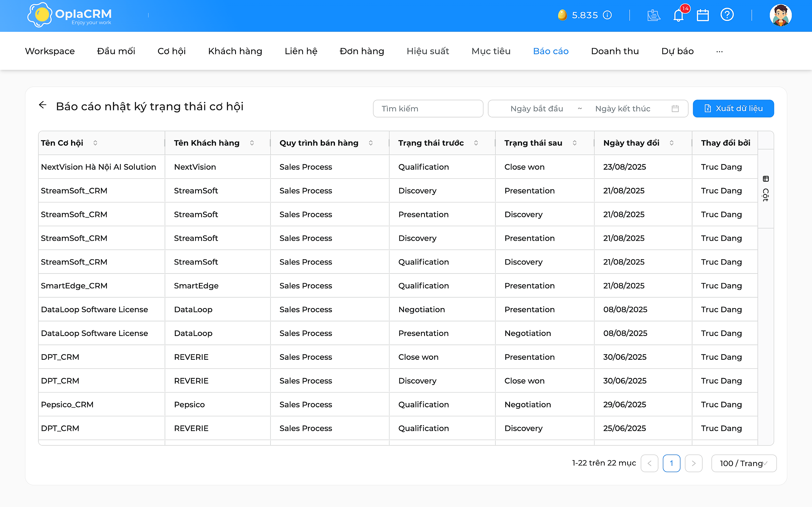Click the 1-22 trên 22 mục total text

(x=604, y=463)
